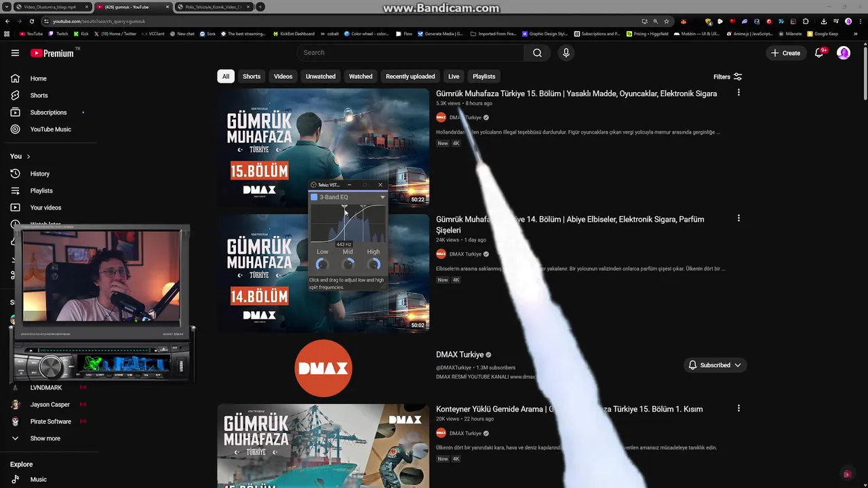Open Konteyner Yüklü Gemide Arama video title
The height and width of the screenshot is (488, 868).
coord(570,409)
